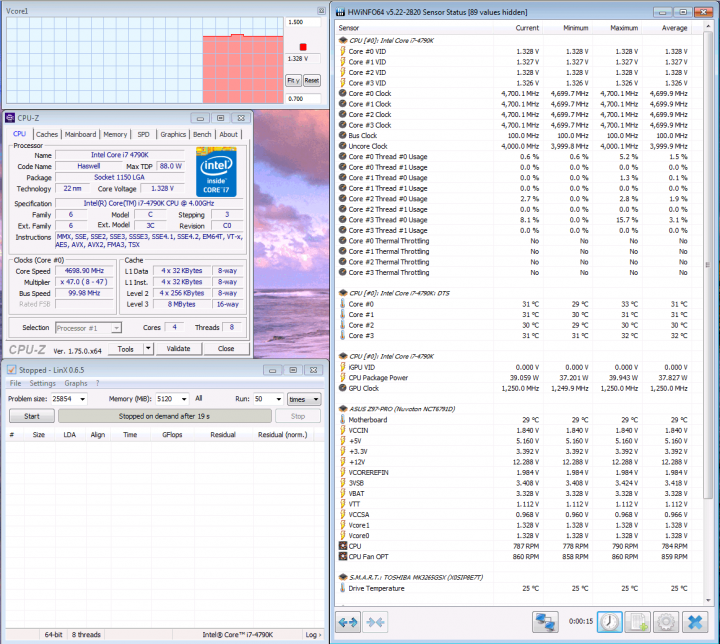The width and height of the screenshot is (720, 644).
Task: Open Run count dropdown in LinX
Action: 278,399
